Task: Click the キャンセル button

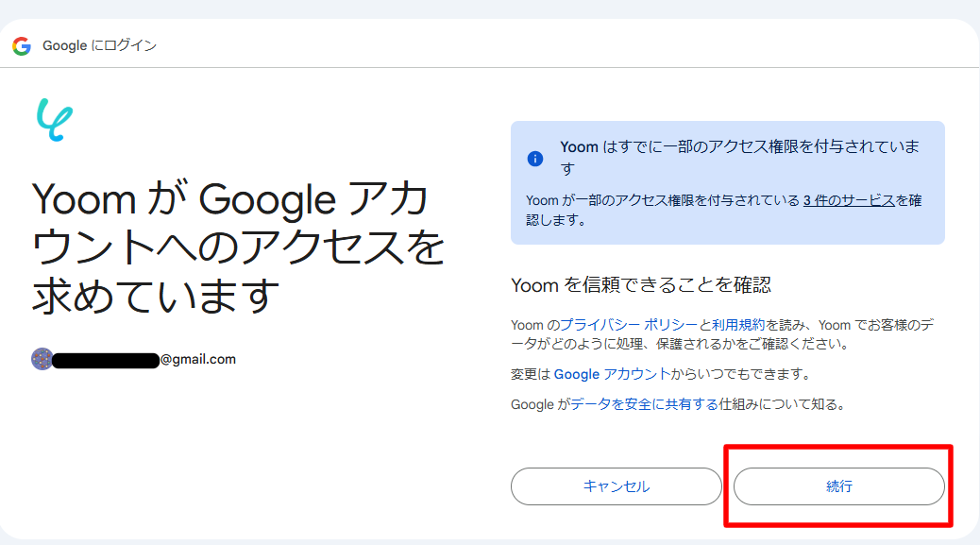Action: (617, 486)
